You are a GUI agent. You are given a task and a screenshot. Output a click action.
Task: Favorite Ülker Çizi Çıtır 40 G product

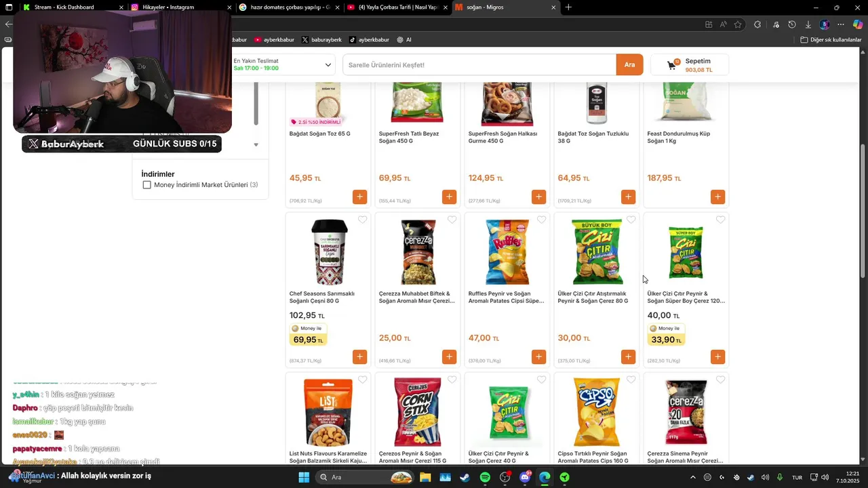coord(541,380)
